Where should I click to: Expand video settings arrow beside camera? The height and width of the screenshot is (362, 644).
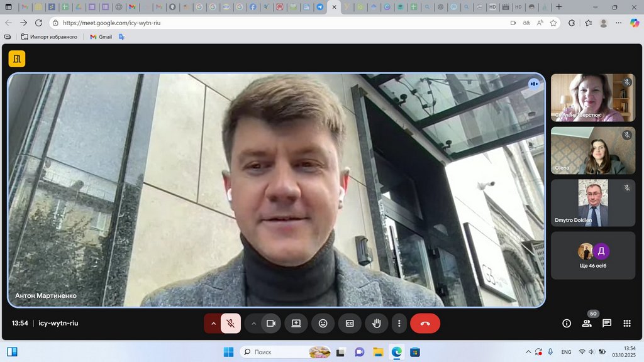253,323
